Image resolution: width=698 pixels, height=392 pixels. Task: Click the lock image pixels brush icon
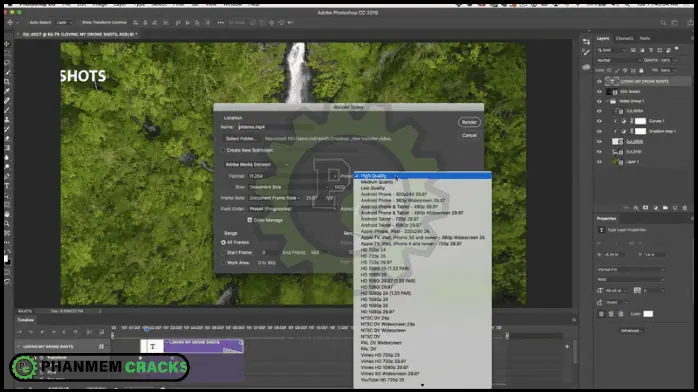pos(617,70)
